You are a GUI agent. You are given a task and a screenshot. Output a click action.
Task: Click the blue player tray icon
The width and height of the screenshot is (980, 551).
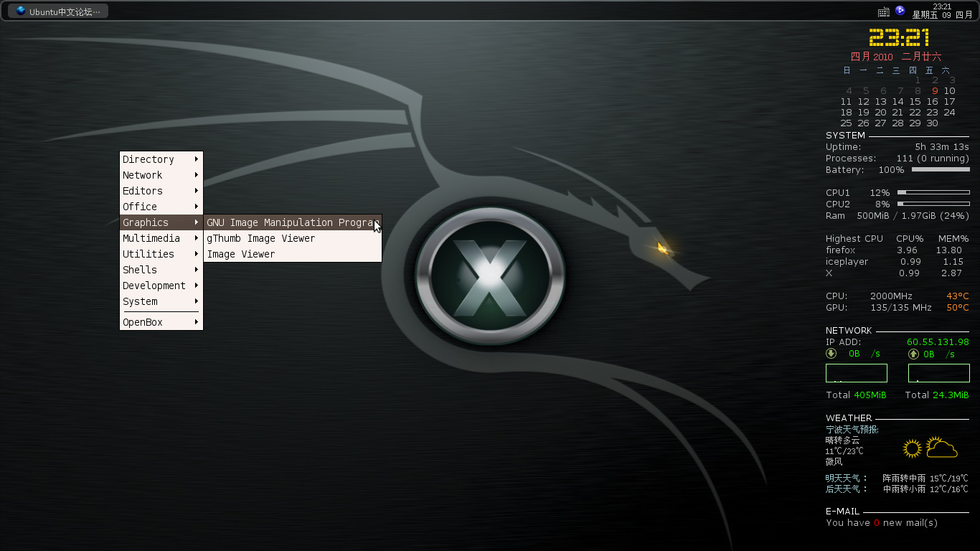point(900,11)
